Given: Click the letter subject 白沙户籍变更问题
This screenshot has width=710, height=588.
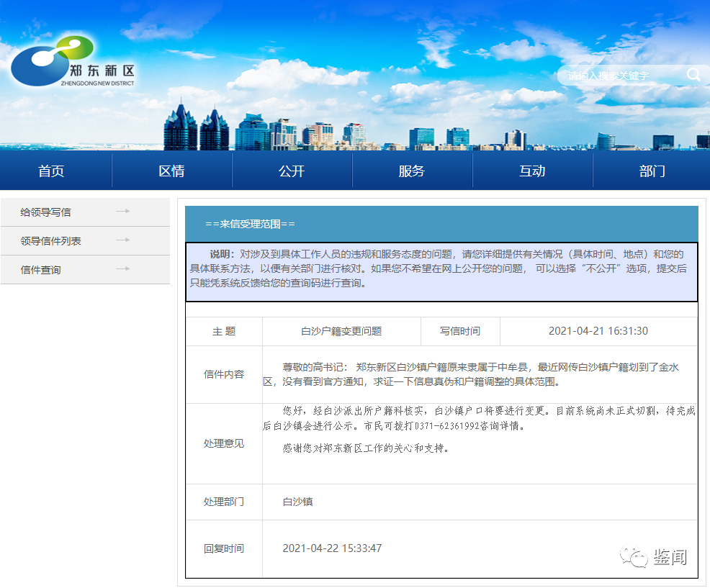Looking at the screenshot, I should point(341,331).
